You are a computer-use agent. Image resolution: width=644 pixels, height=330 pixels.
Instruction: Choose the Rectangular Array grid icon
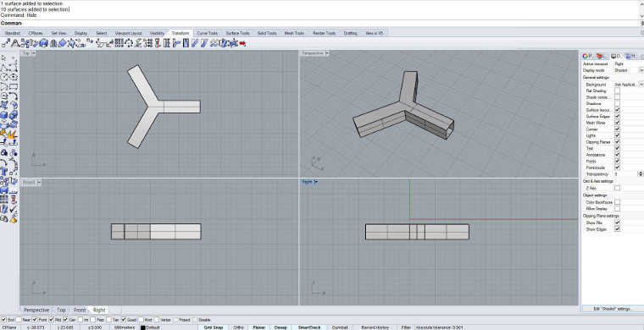click(119, 42)
